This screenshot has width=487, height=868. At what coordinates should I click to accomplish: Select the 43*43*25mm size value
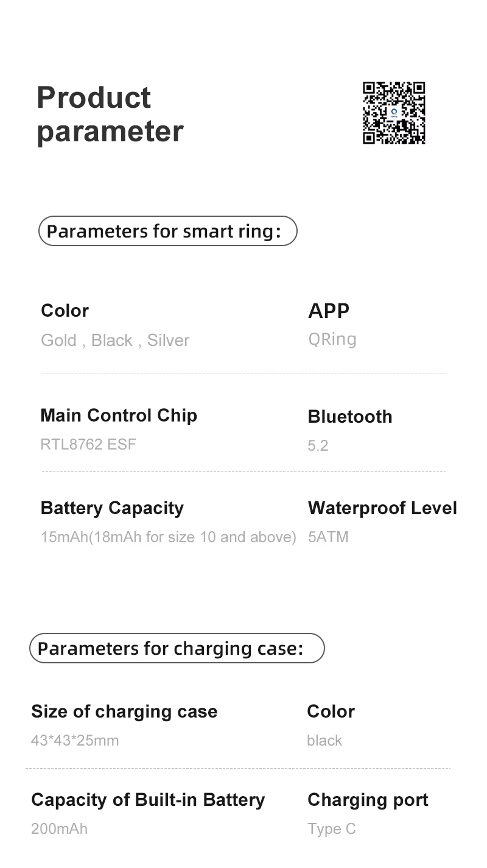pyautogui.click(x=75, y=741)
